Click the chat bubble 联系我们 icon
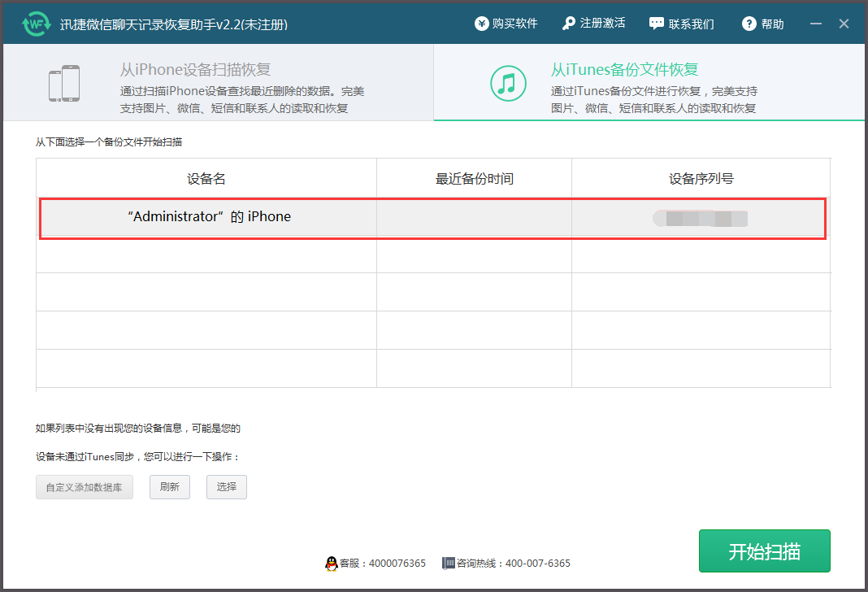 tap(656, 24)
